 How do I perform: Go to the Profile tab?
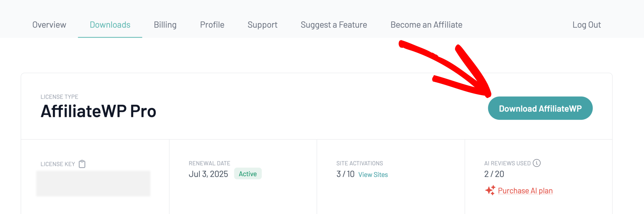pos(212,25)
